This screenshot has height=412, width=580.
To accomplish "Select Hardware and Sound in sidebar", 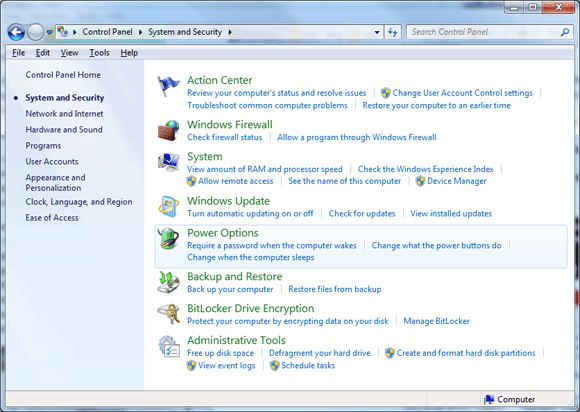I will tap(64, 130).
